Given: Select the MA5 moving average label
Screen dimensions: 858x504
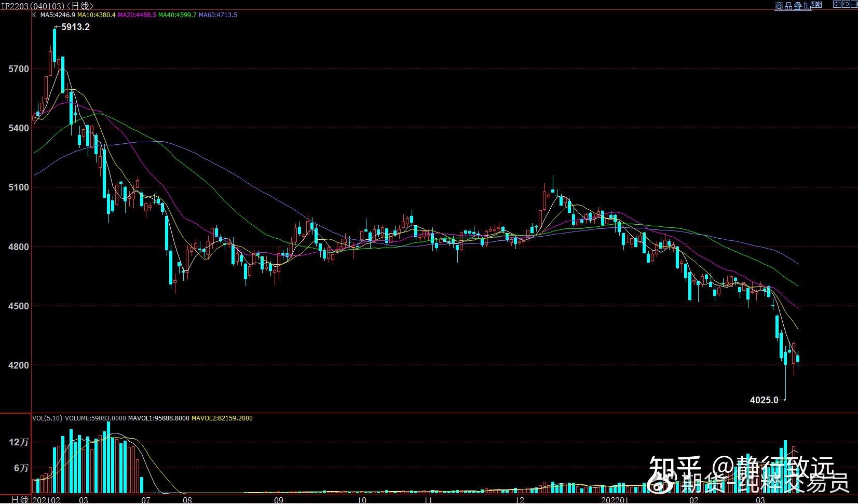Looking at the screenshot, I should 58,15.
